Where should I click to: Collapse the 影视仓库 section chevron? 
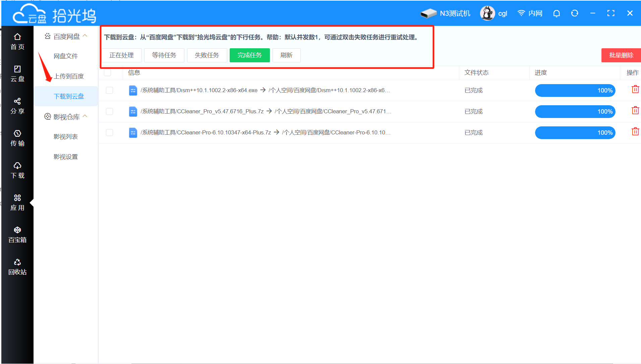click(85, 116)
